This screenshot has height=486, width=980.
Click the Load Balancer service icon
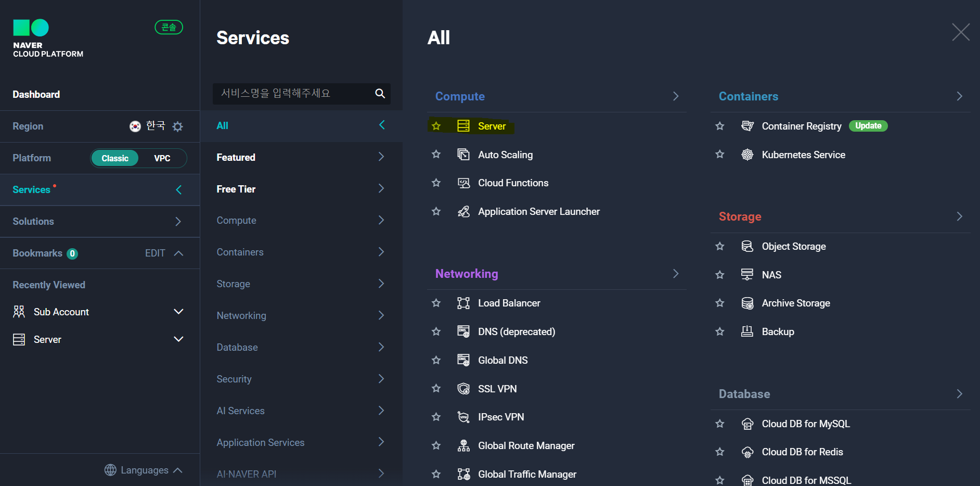point(463,303)
